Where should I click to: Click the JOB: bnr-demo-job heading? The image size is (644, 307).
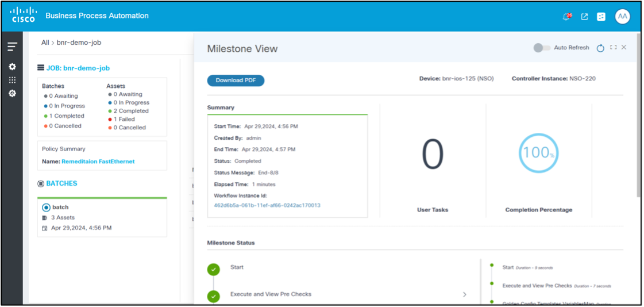(78, 68)
